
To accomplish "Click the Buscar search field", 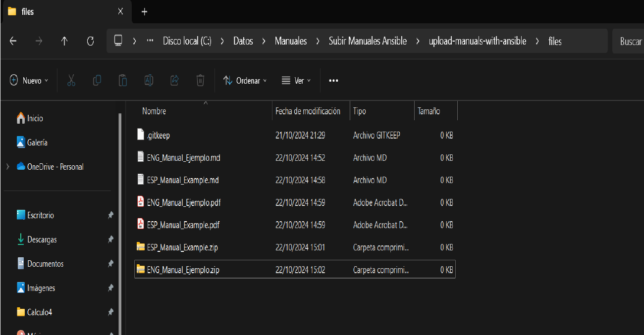I will pos(630,42).
